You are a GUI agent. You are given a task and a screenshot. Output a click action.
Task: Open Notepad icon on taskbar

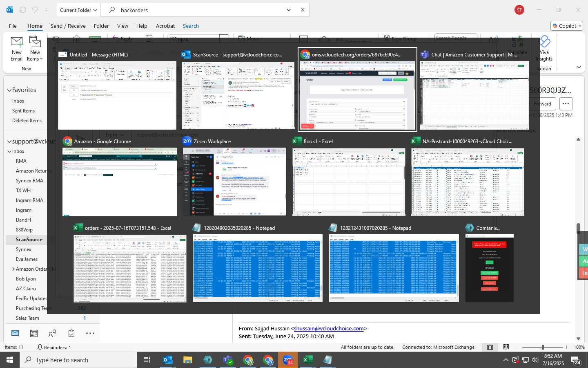[327, 360]
